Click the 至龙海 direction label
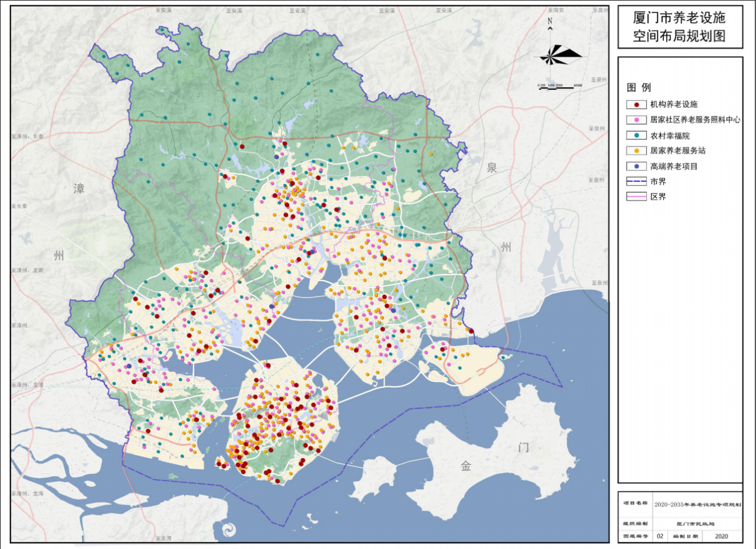Screen dimensions: 756x549 [x=163, y=538]
